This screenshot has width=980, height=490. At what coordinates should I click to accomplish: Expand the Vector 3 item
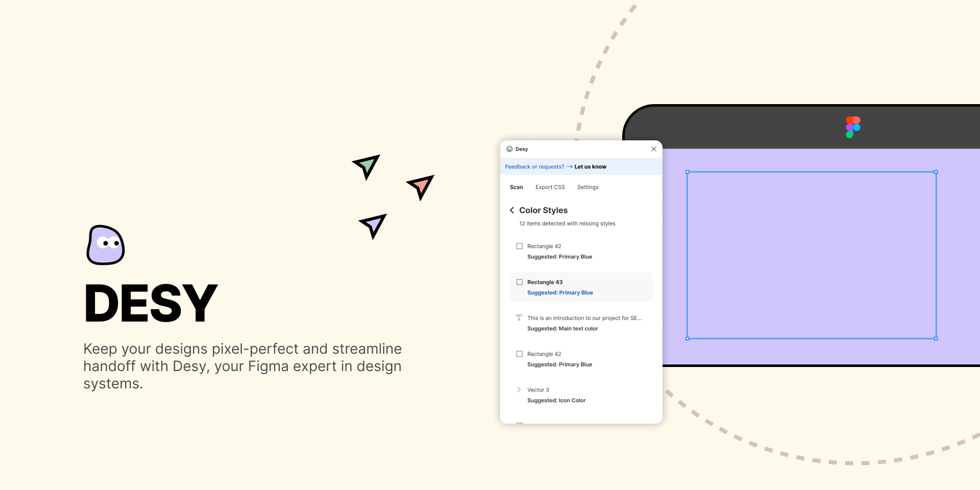pyautogui.click(x=519, y=389)
